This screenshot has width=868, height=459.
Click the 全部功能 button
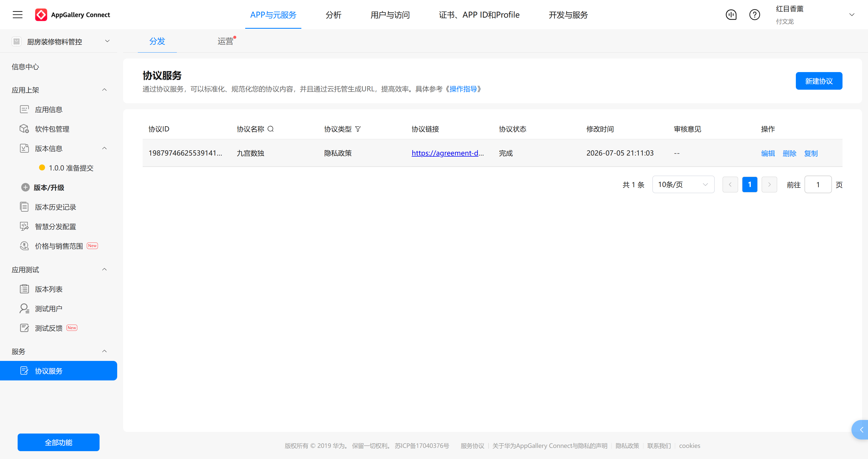coord(58,442)
